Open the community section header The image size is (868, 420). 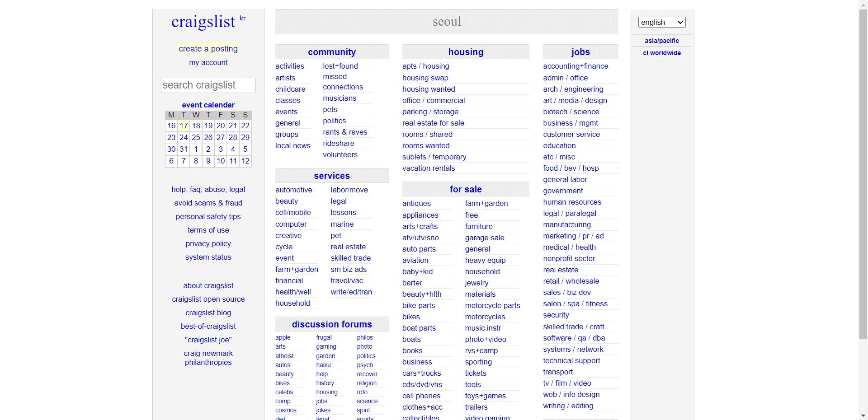pos(331,52)
